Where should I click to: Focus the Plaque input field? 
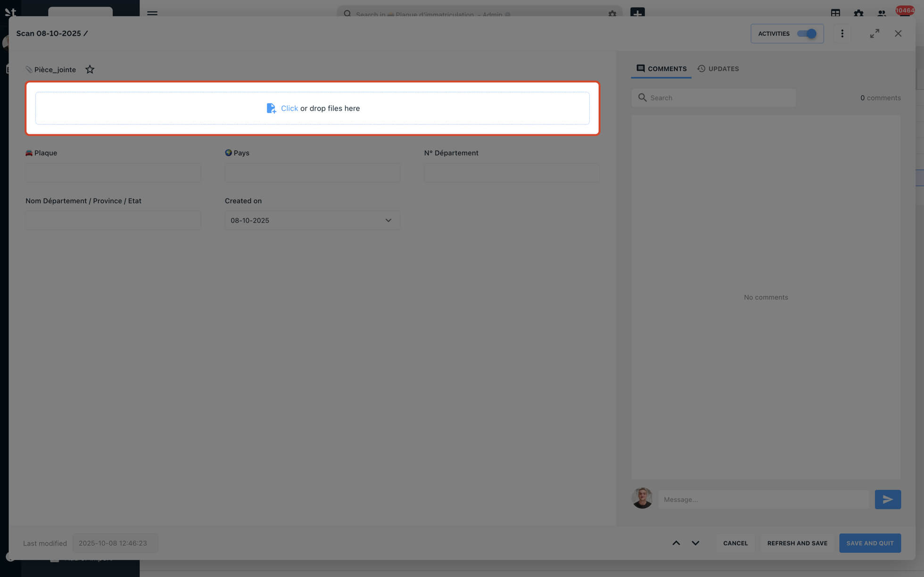[x=113, y=173]
